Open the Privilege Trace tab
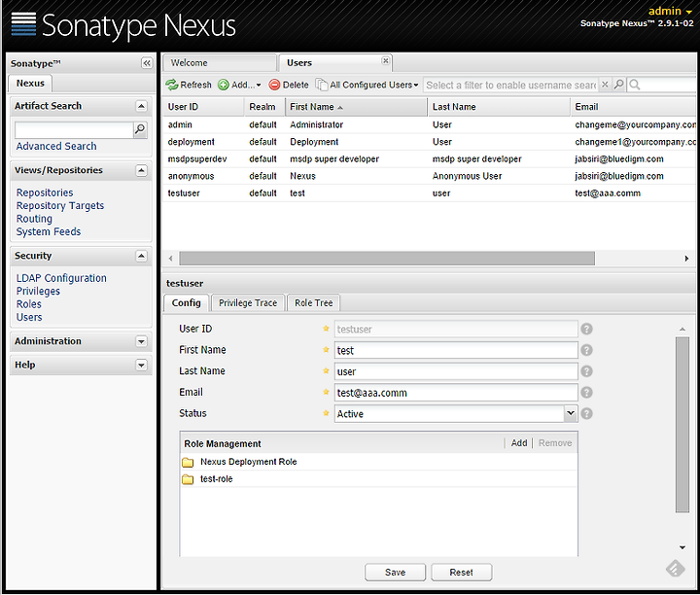700x595 pixels. tap(248, 303)
